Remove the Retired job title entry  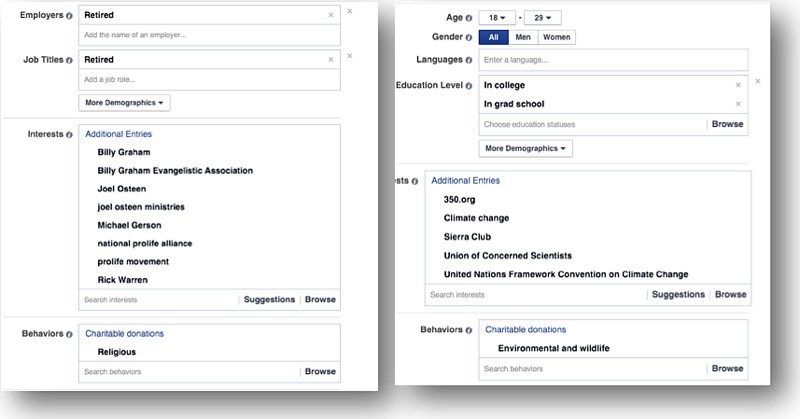click(x=331, y=60)
